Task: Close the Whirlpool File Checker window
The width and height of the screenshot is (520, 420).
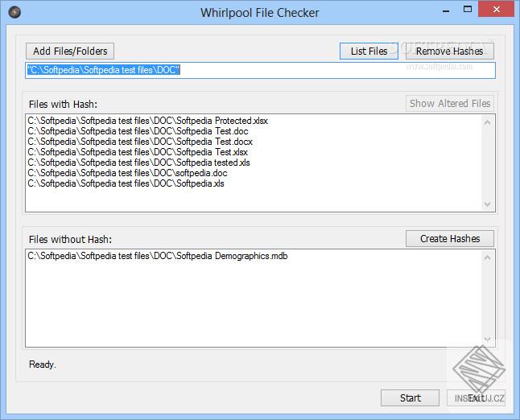Action: [496, 10]
